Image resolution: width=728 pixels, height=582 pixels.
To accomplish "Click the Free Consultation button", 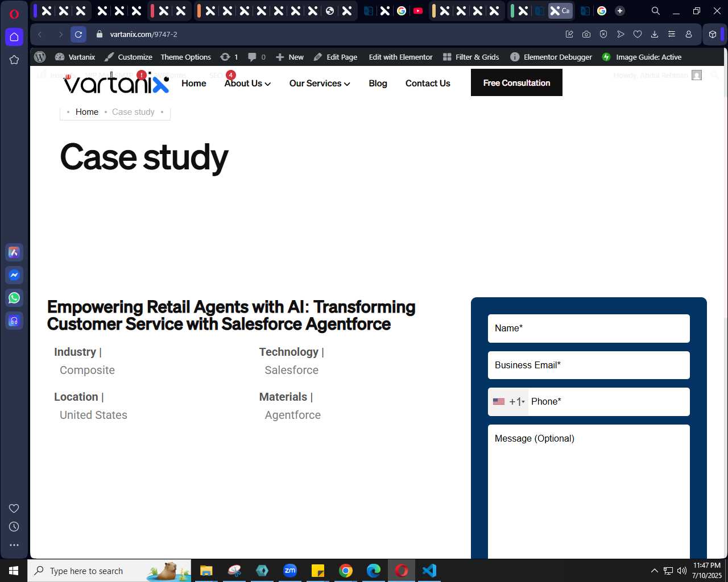I will coord(516,82).
